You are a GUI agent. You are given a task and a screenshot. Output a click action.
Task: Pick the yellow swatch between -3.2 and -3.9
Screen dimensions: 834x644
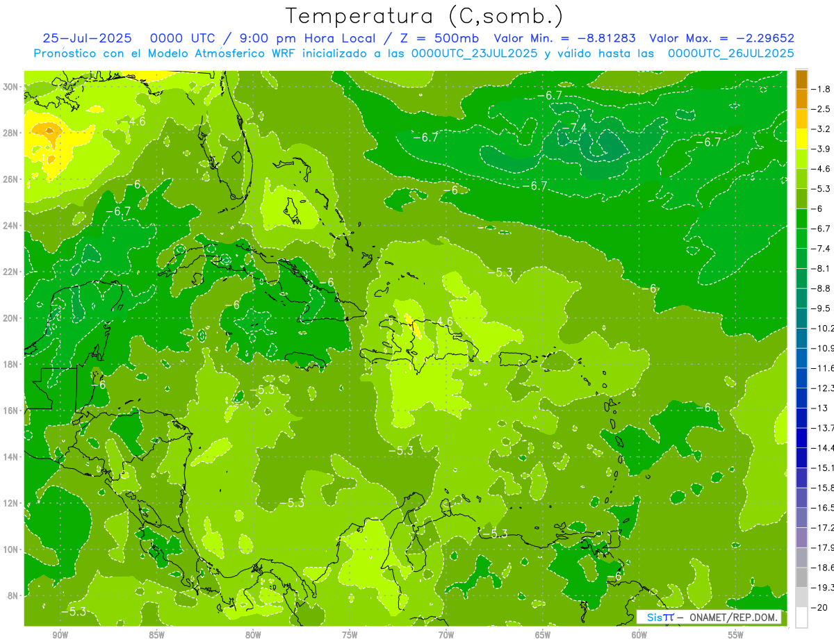click(x=802, y=139)
